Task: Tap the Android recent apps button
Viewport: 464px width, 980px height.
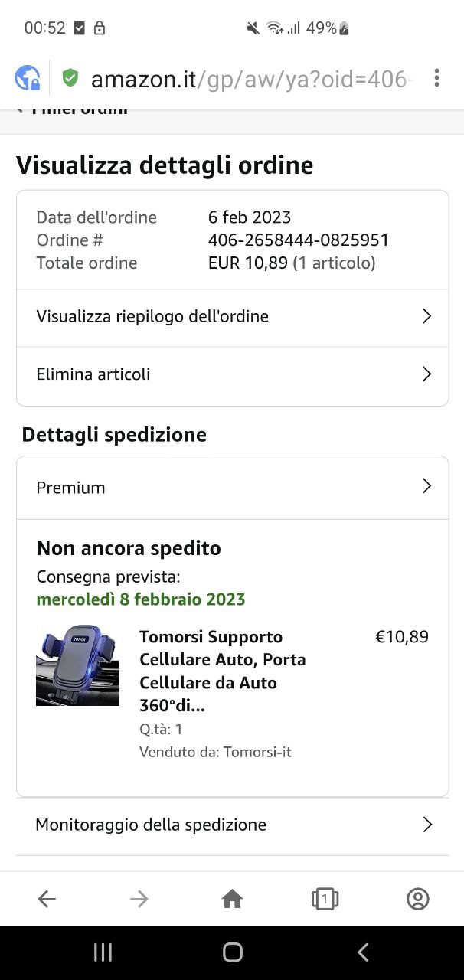Action: pos(103,952)
